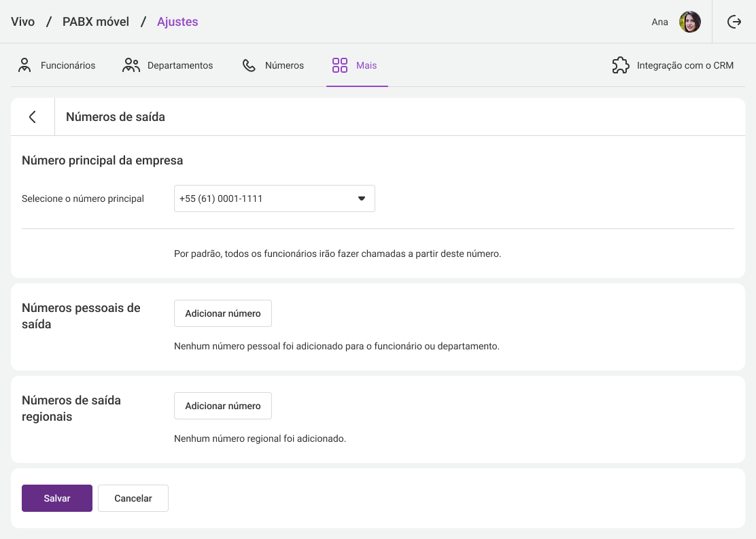This screenshot has height=539, width=756.
Task: Switch to the Departamentos tab
Action: 167,65
